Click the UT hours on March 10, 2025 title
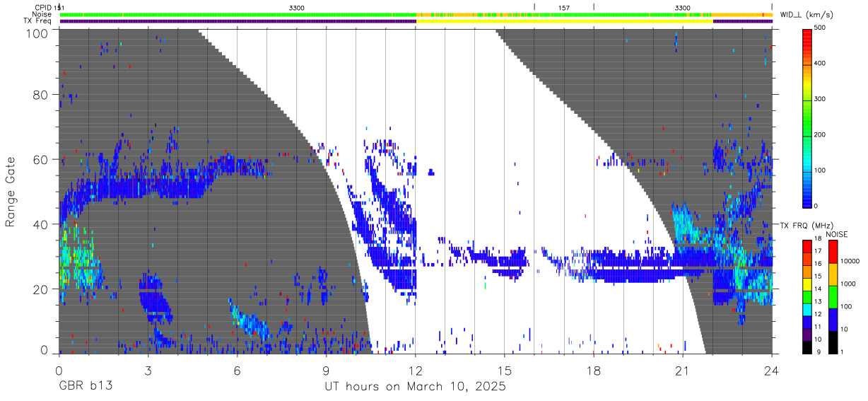868x401 pixels. (x=415, y=387)
